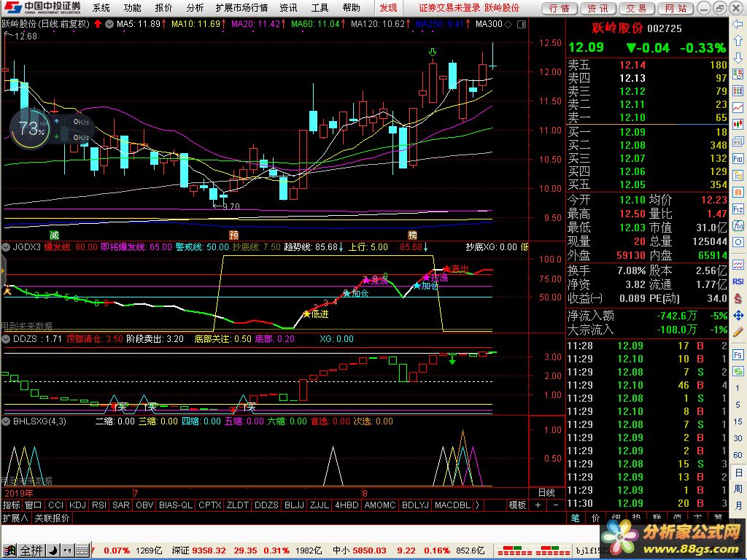747x560 pixels.
Task: Open the main chart dropdown beside 跃岭股份
Action: (x=109, y=24)
